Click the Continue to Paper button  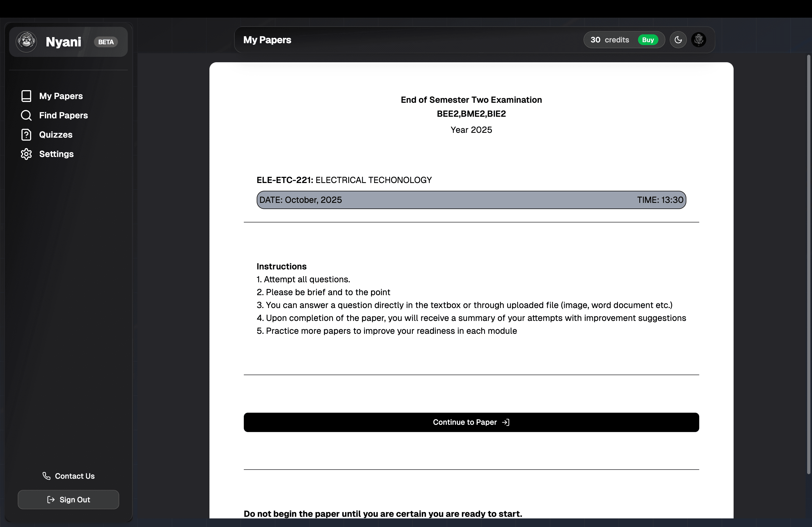pos(471,422)
